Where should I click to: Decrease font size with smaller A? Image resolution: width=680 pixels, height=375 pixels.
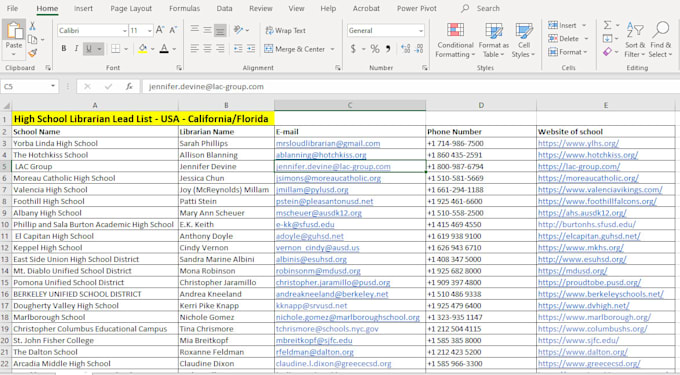173,30
